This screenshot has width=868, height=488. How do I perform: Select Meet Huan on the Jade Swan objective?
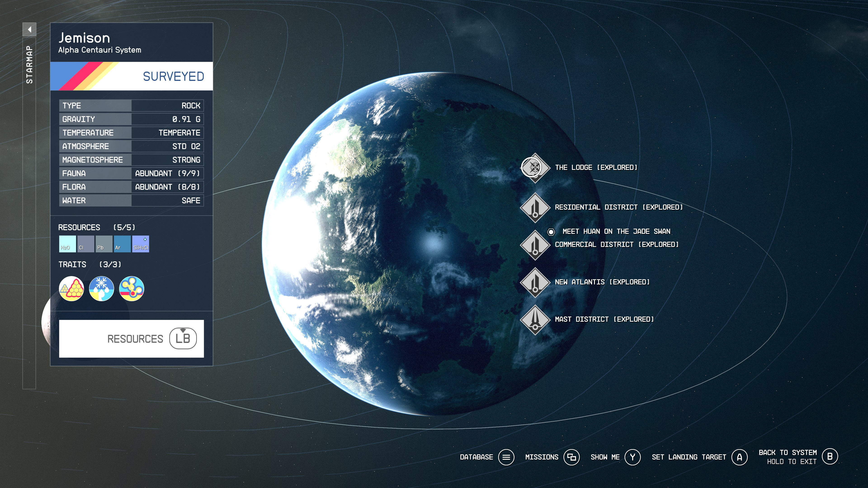[x=616, y=231]
